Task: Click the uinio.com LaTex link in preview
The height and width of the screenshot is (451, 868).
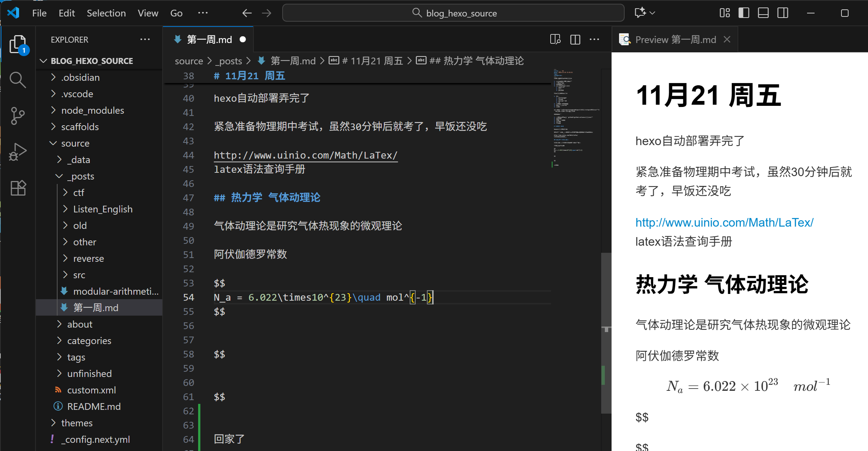Action: pos(724,222)
